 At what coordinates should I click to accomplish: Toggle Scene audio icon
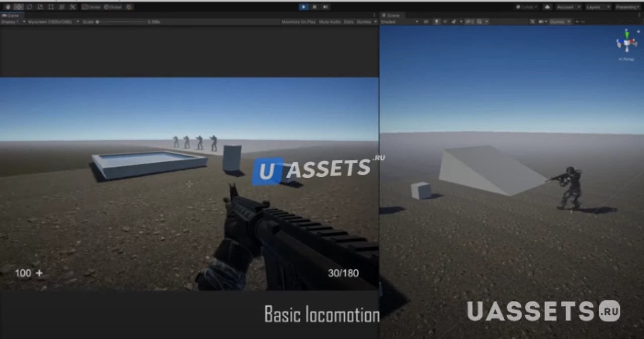tap(445, 22)
